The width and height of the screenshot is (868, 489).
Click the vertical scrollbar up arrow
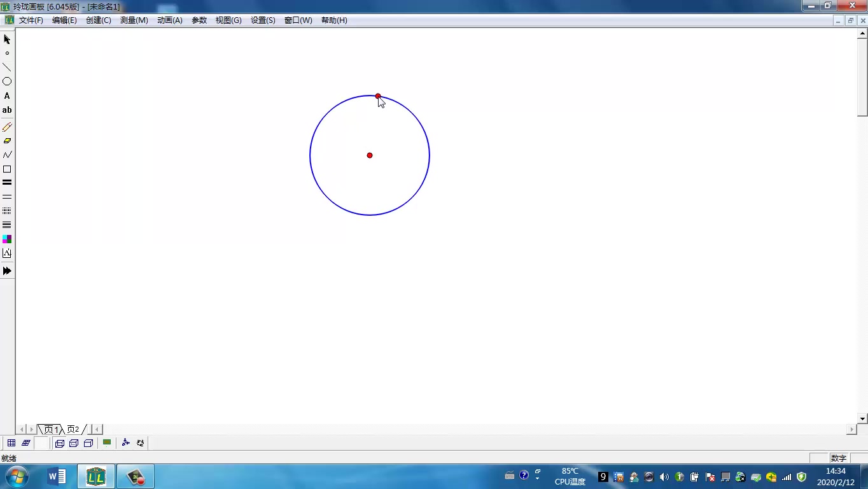(862, 33)
